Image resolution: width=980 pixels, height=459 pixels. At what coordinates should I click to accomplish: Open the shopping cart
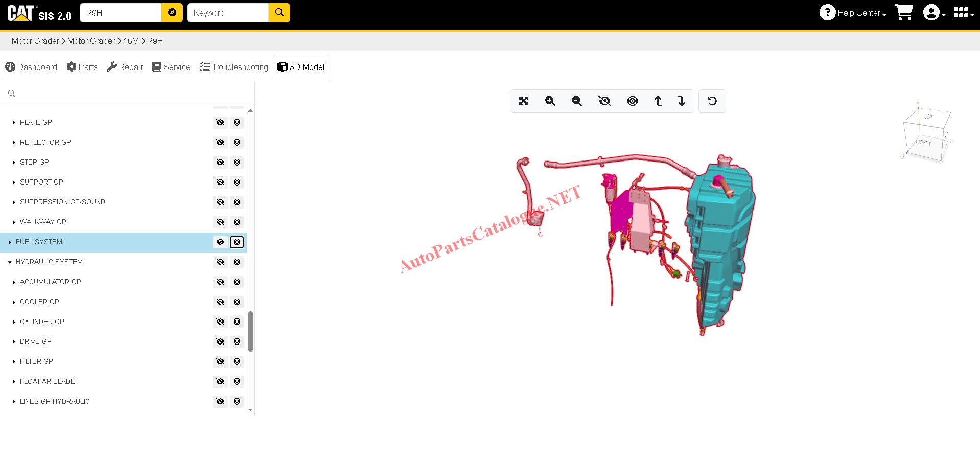click(904, 13)
